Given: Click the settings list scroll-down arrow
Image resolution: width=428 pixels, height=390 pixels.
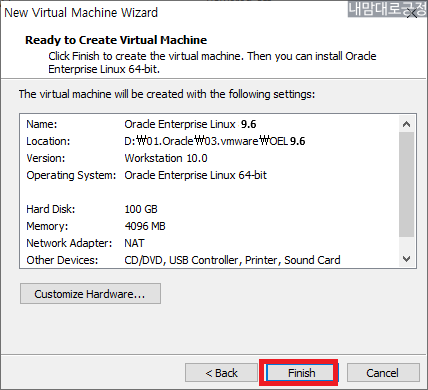Looking at the screenshot, I should click(406, 259).
